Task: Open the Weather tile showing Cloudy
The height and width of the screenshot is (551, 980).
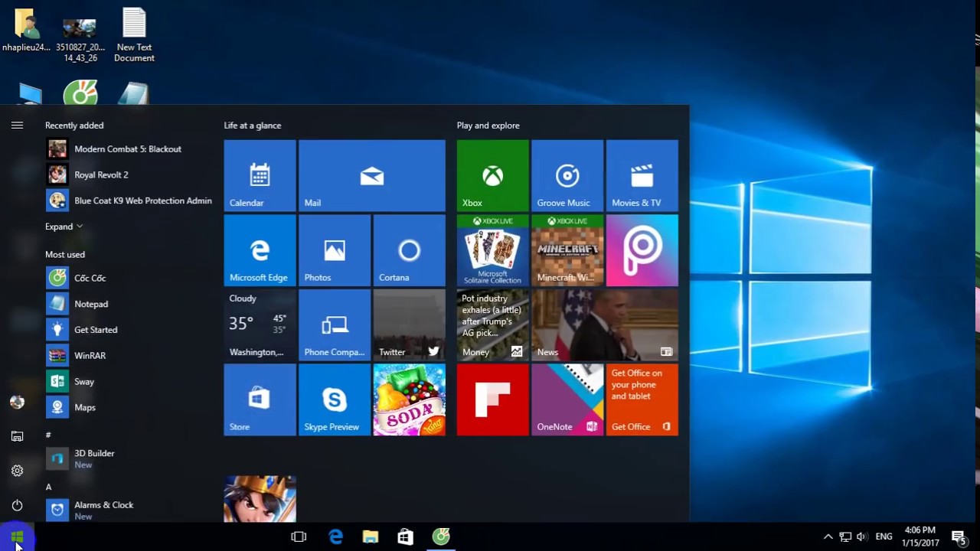Action: [x=260, y=324]
